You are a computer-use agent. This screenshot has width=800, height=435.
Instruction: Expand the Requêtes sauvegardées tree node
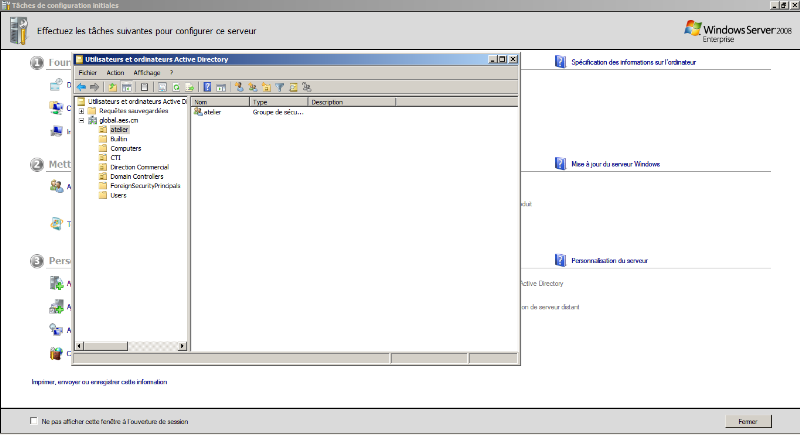[x=81, y=111]
